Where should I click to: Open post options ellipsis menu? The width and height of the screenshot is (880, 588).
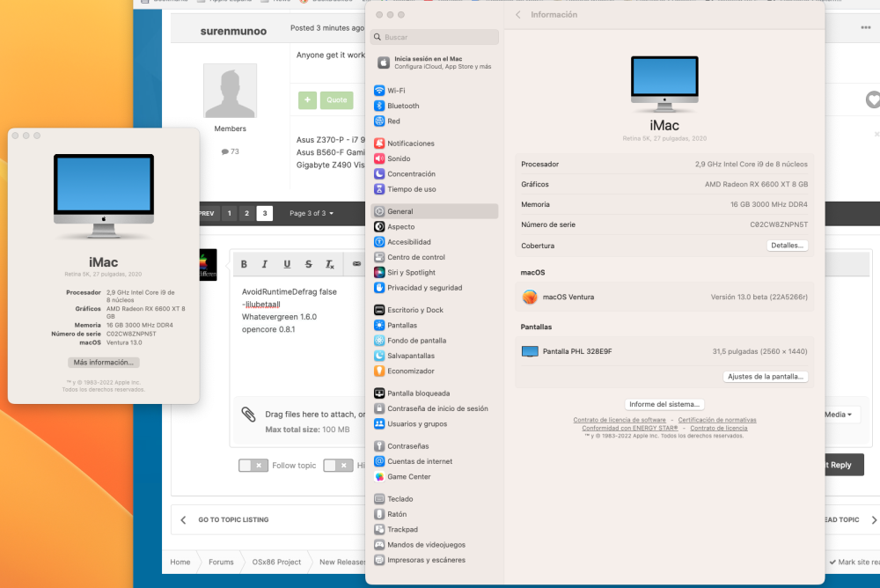[865, 27]
